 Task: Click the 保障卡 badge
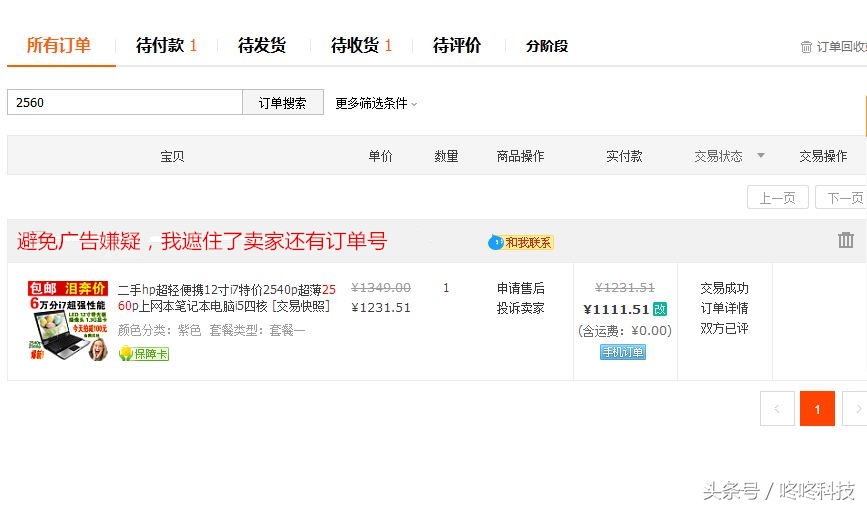point(144,354)
